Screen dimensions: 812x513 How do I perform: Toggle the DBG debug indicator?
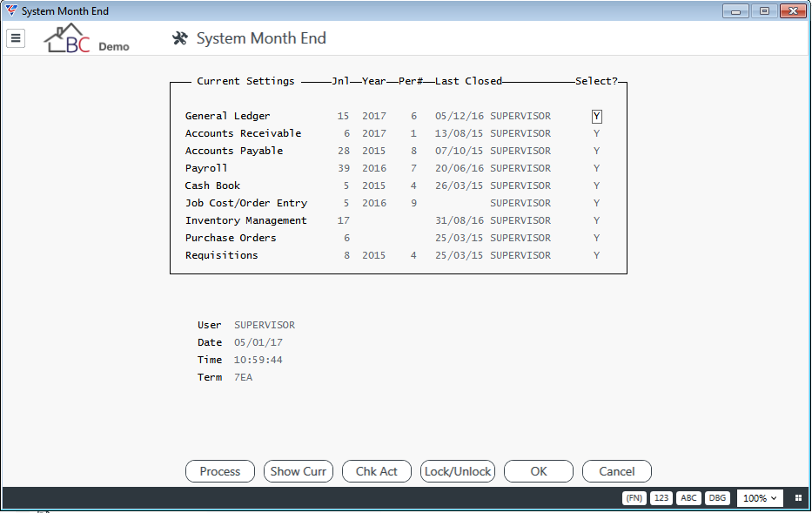pos(717,498)
